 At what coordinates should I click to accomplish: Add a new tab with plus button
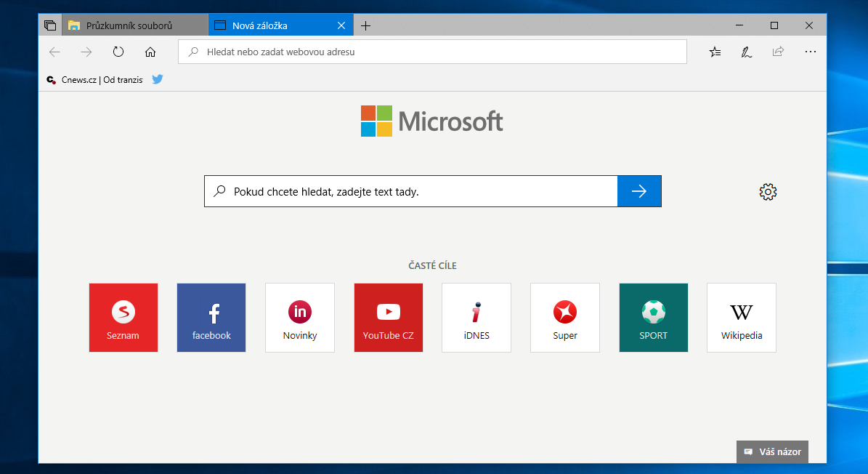pyautogui.click(x=365, y=25)
